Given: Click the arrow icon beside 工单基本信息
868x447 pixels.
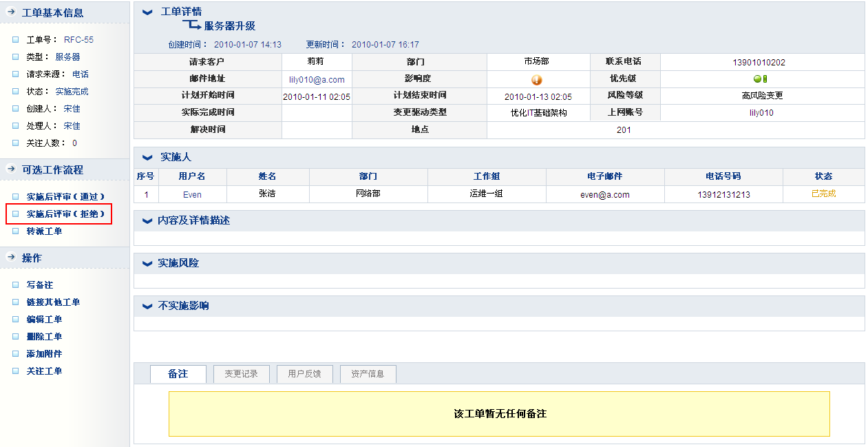Looking at the screenshot, I should point(11,12).
